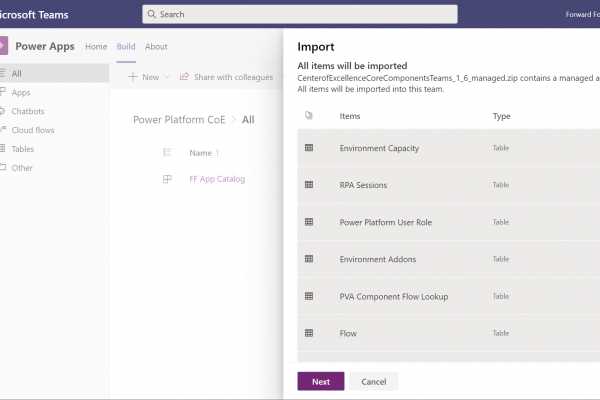Click the FF App Catalog app icon

tap(167, 179)
